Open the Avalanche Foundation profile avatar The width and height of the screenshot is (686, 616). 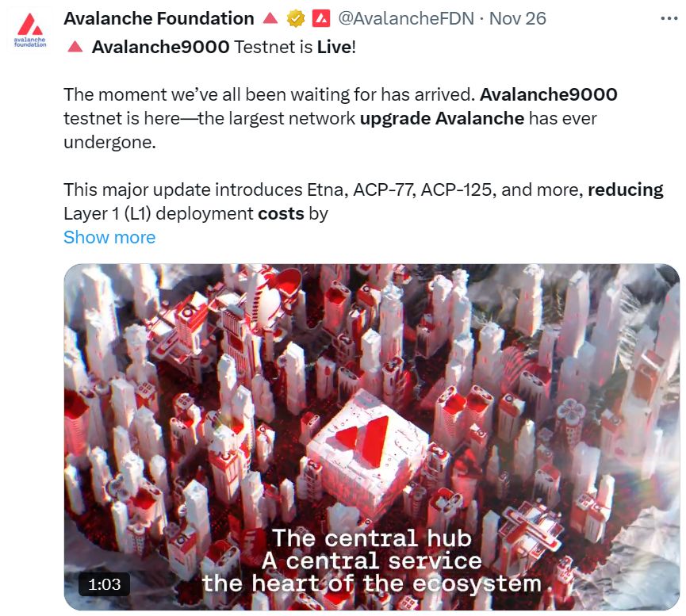click(30, 30)
